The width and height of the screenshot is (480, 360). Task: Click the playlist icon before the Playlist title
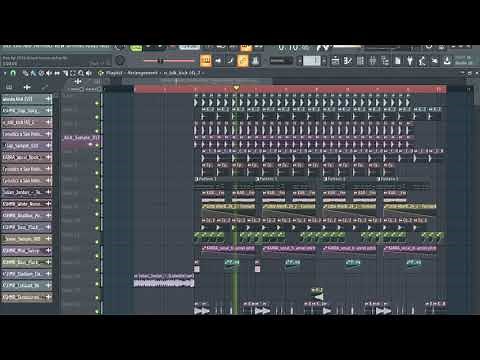100,73
